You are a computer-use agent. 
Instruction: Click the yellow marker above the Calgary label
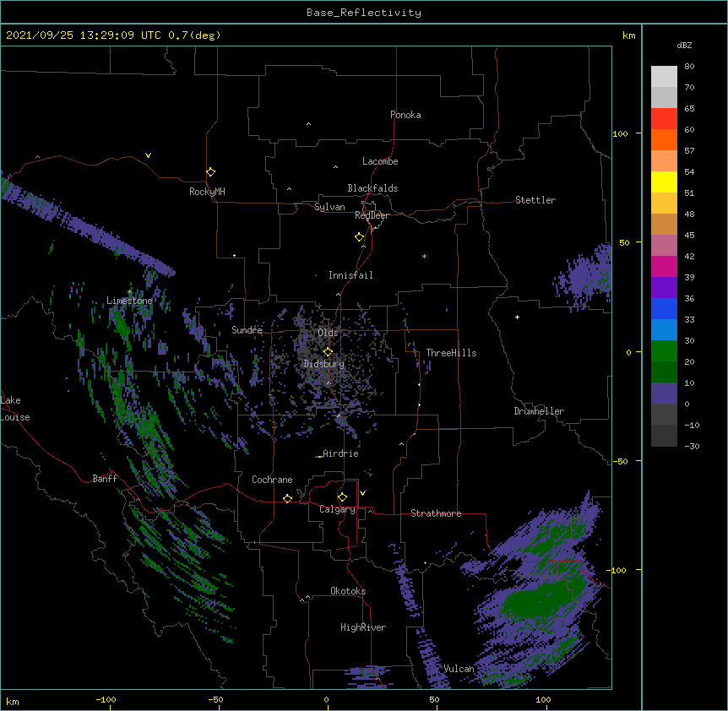(x=342, y=497)
